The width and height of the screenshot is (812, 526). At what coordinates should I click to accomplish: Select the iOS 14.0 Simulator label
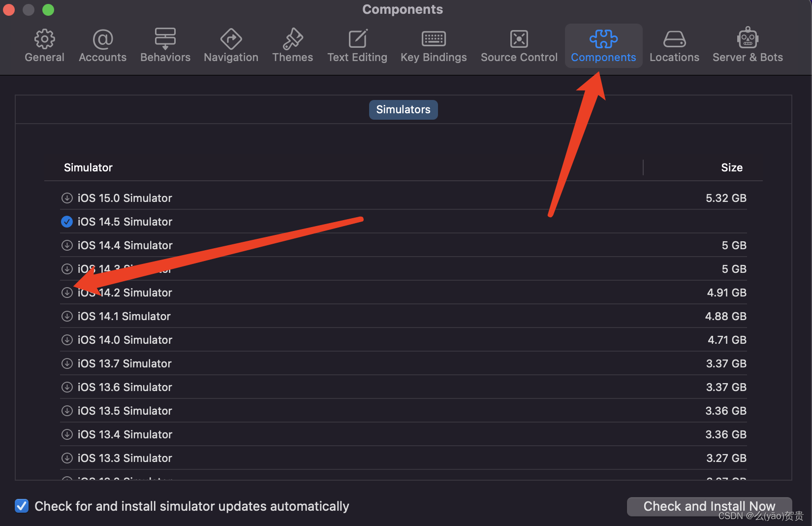coord(125,340)
